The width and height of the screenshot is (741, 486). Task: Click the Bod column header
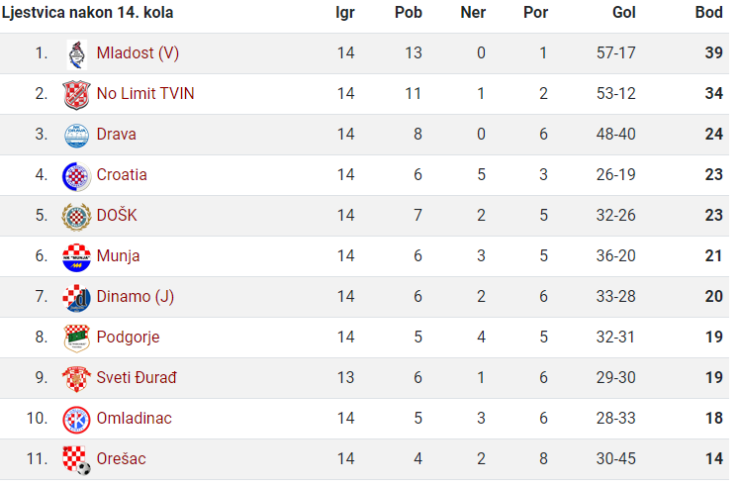pos(708,12)
